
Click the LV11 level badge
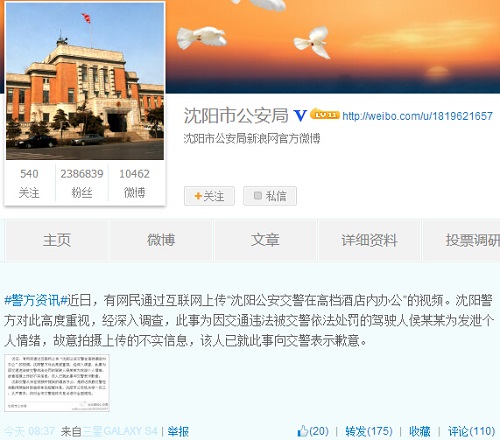(325, 114)
